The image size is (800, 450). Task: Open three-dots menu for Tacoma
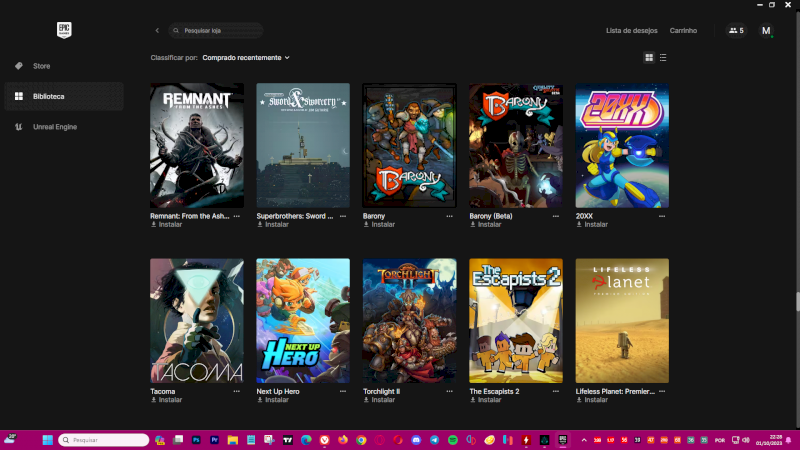(x=237, y=391)
